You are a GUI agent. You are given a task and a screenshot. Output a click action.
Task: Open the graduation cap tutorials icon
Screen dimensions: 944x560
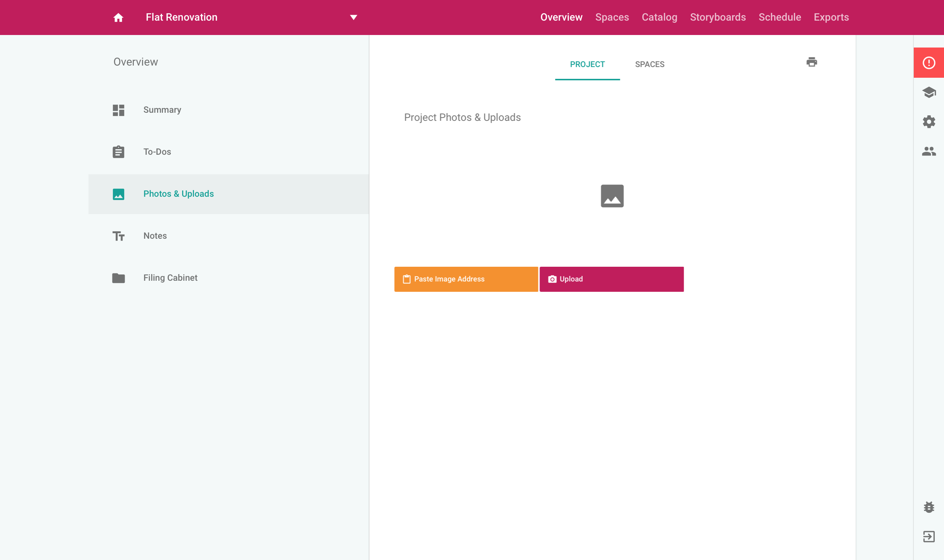929,92
